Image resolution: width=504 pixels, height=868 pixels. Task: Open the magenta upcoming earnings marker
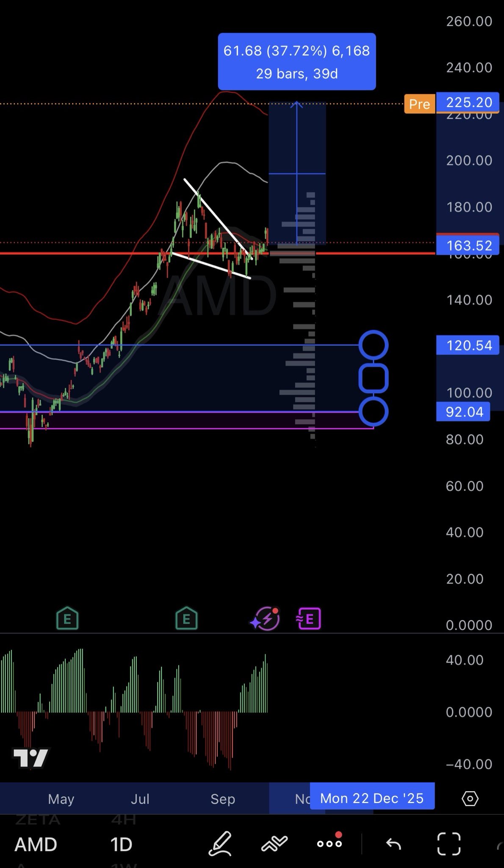[x=308, y=619]
